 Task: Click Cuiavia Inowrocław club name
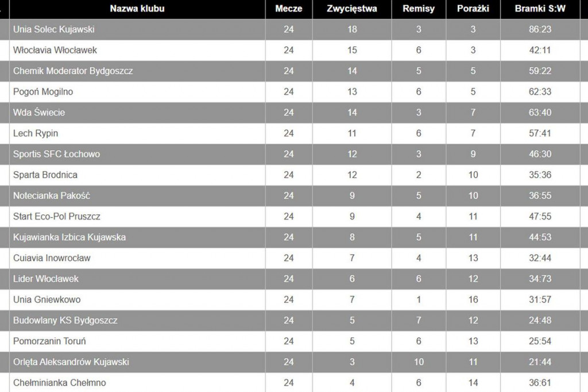coord(52,258)
